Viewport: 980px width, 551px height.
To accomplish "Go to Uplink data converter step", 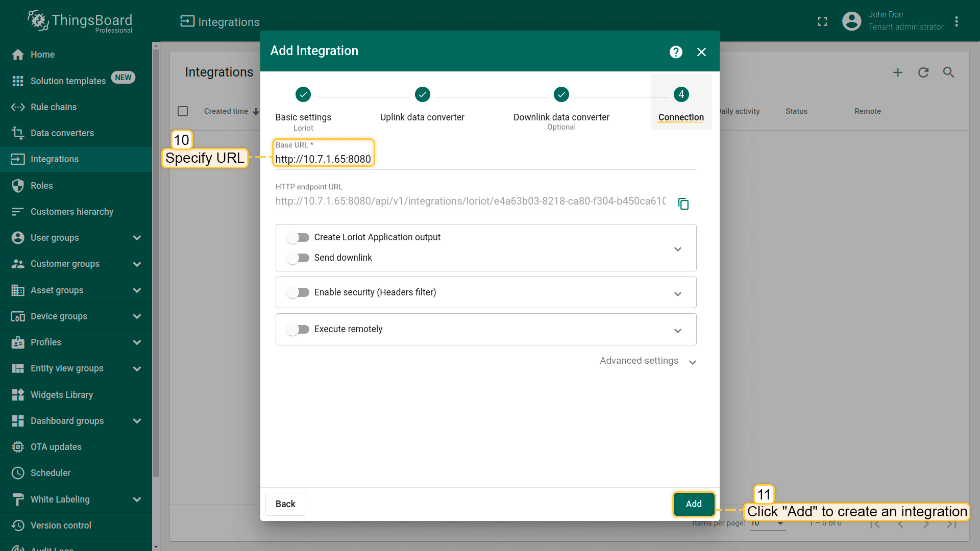I will pyautogui.click(x=422, y=105).
